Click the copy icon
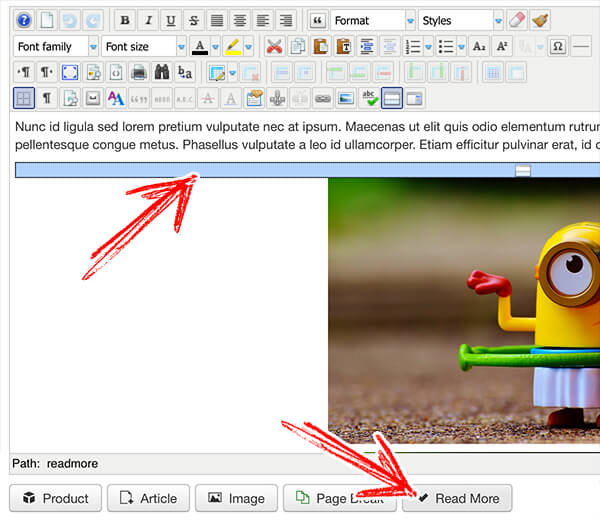600x520 pixels. 297,47
